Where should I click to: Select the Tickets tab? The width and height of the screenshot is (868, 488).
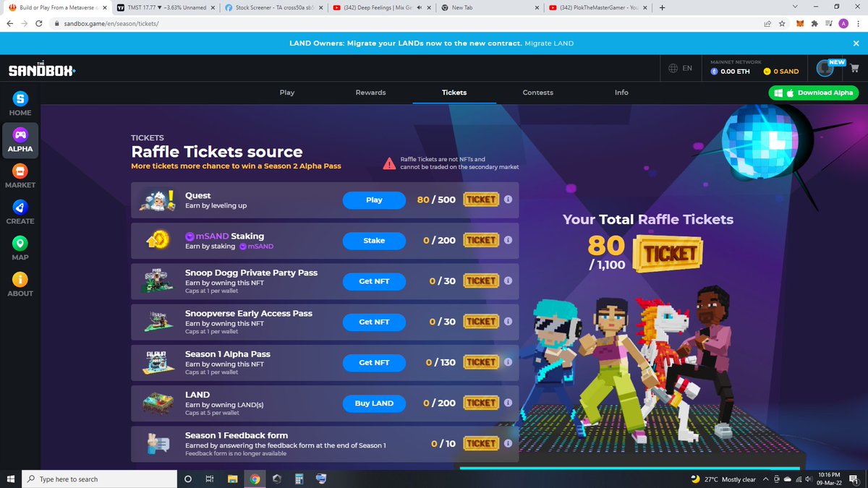(x=454, y=93)
